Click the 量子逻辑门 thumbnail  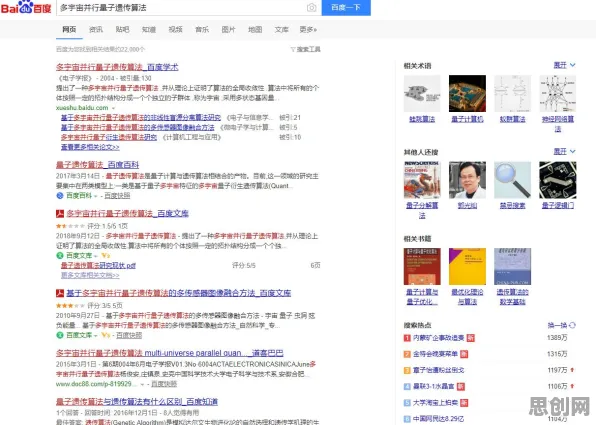click(x=558, y=180)
